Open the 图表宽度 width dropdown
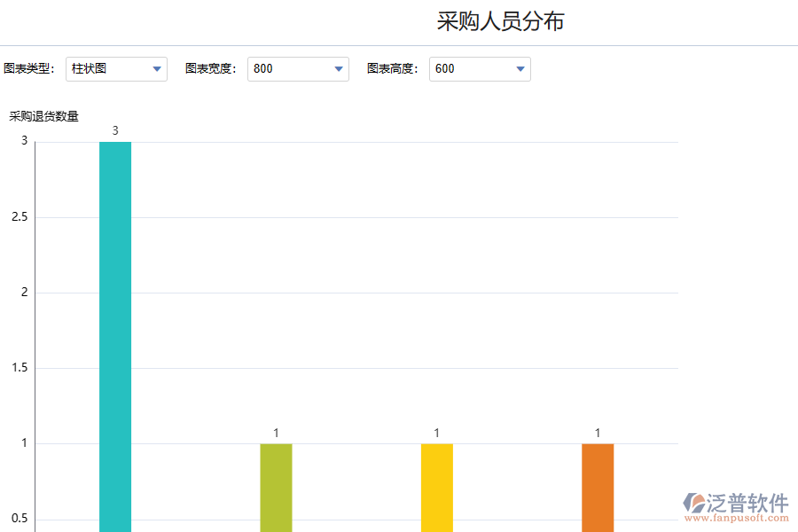 (298, 68)
